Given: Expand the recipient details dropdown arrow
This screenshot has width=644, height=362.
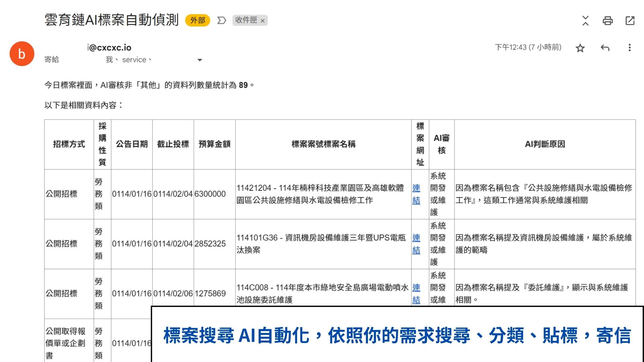Looking at the screenshot, I should [200, 60].
